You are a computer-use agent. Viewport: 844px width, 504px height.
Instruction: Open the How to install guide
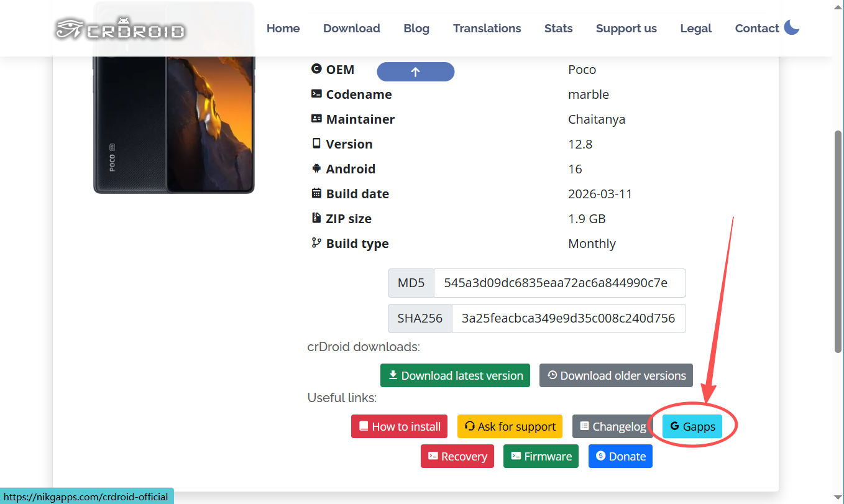[x=400, y=426]
